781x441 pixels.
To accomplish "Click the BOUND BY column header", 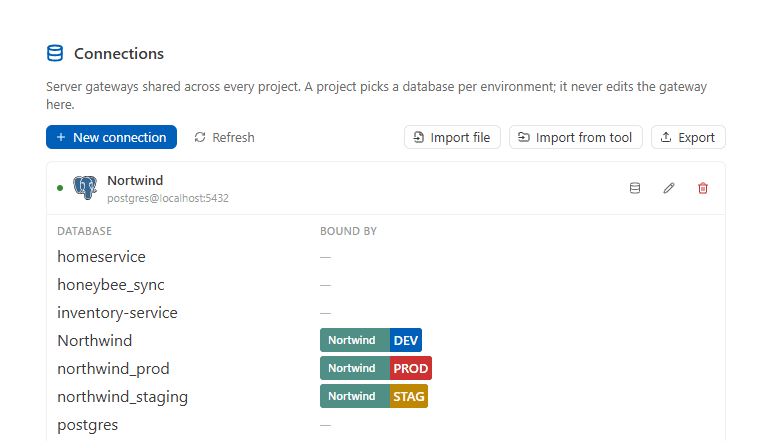I will click(349, 231).
